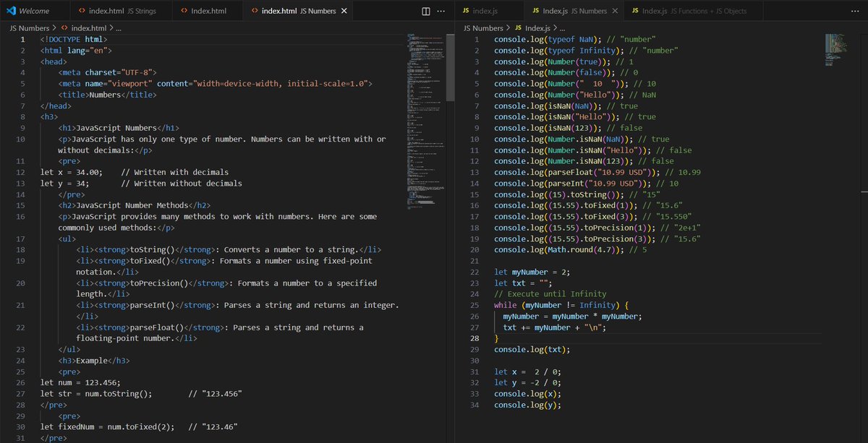Screen dimensions: 868x443
Task: Click the meta charset="UTF-8" line
Action: click(x=108, y=72)
